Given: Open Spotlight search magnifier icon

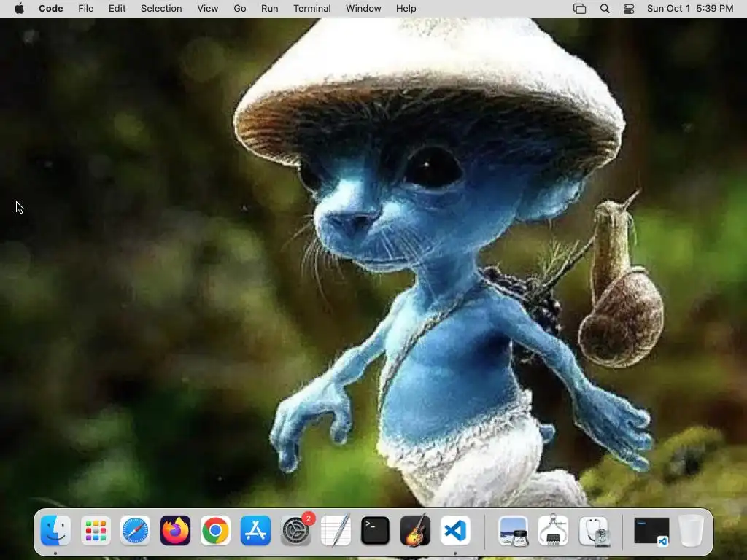Looking at the screenshot, I should click(605, 9).
